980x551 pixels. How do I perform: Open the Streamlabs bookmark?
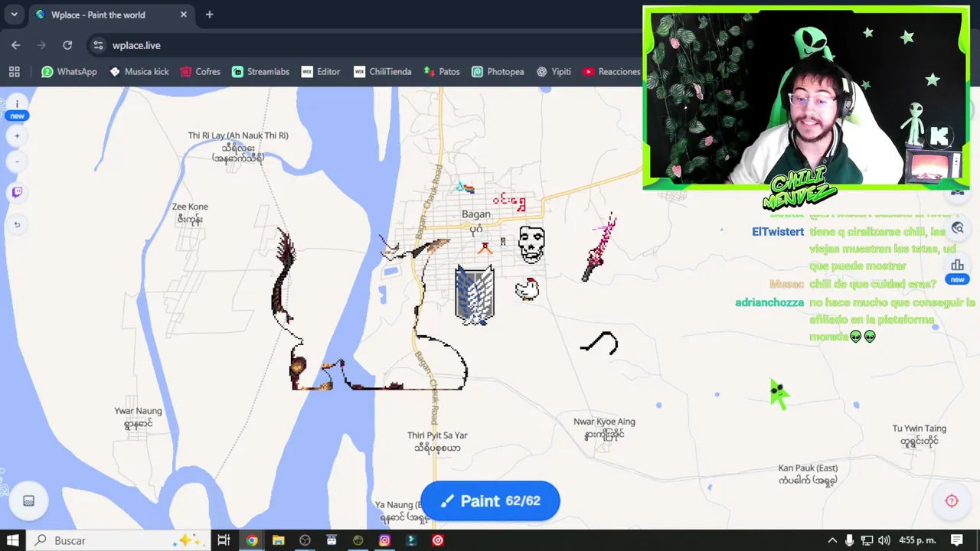pyautogui.click(x=260, y=71)
